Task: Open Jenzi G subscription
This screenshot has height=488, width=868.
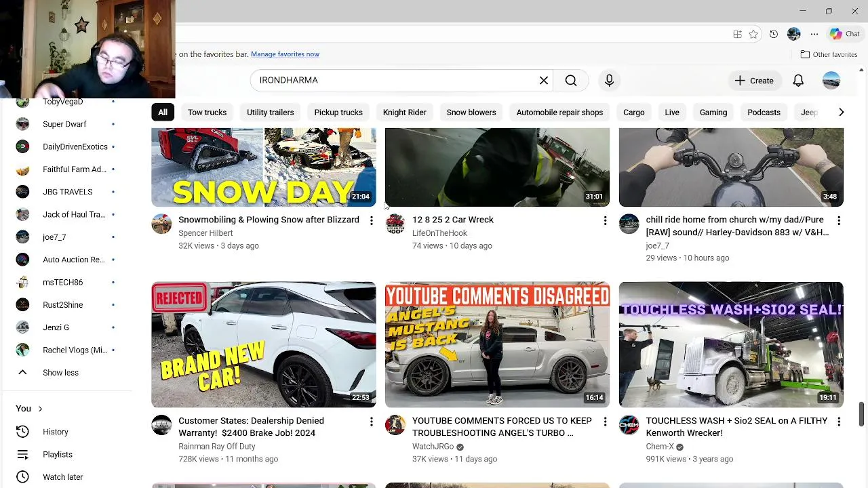Action: 66,327
